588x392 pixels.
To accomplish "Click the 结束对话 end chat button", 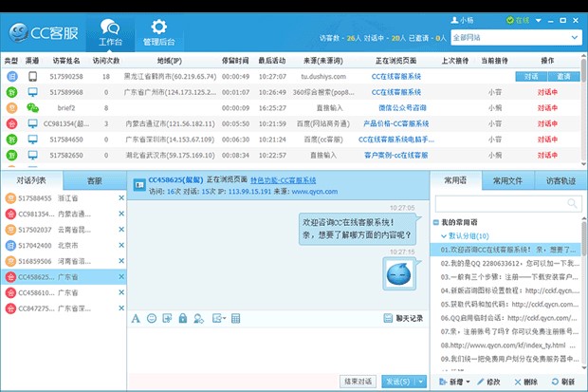I will [x=358, y=381].
